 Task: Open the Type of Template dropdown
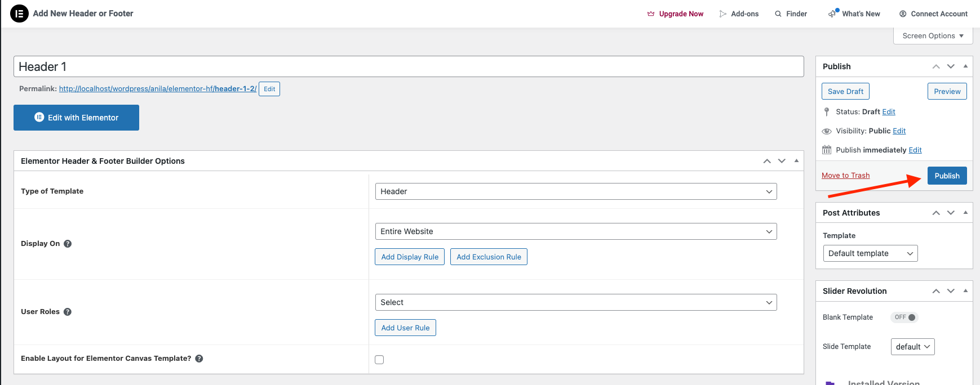click(575, 191)
